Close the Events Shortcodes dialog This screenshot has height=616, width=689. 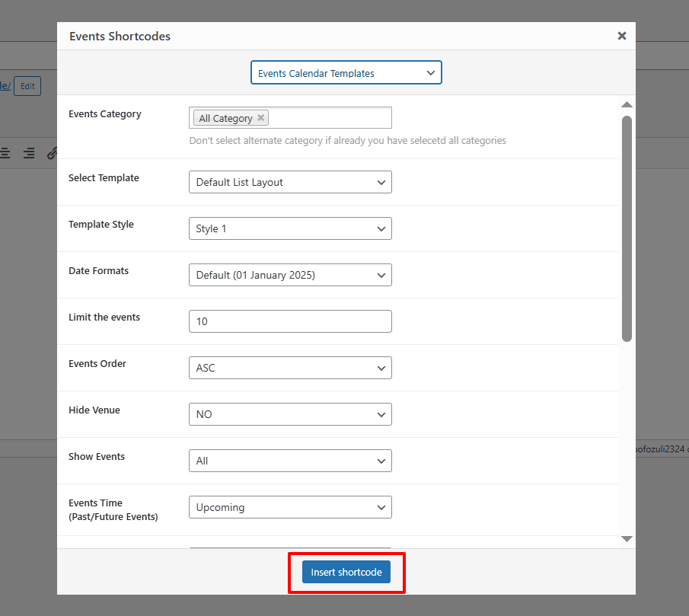[x=621, y=35]
